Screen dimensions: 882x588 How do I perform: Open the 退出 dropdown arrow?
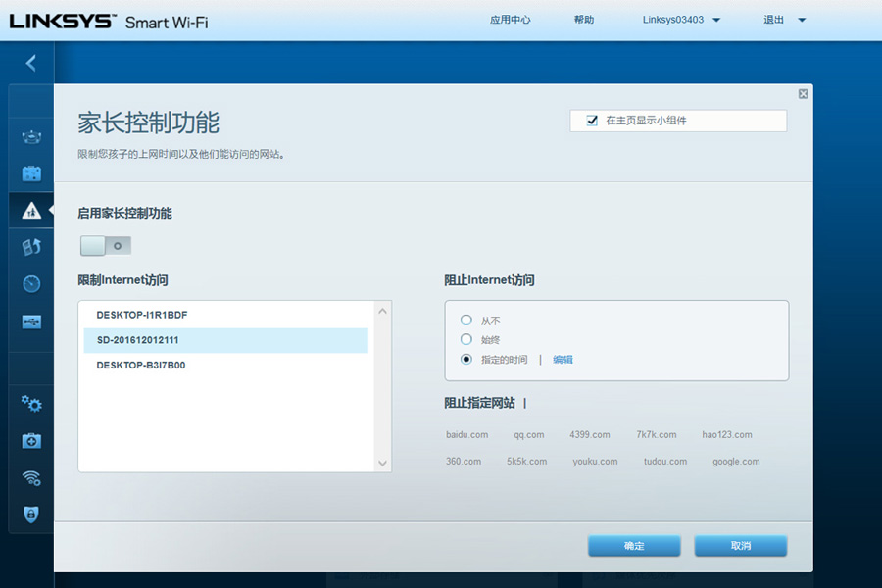802,20
